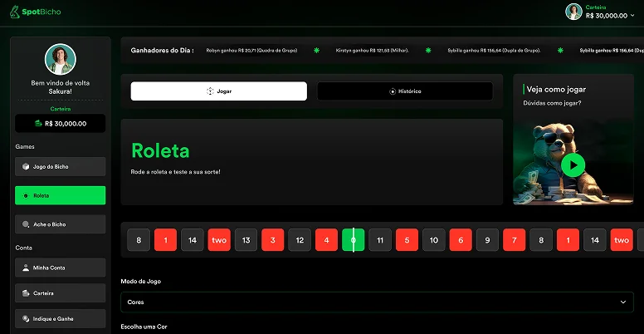
Task: Open the profile avatar in the header
Action: (573, 12)
